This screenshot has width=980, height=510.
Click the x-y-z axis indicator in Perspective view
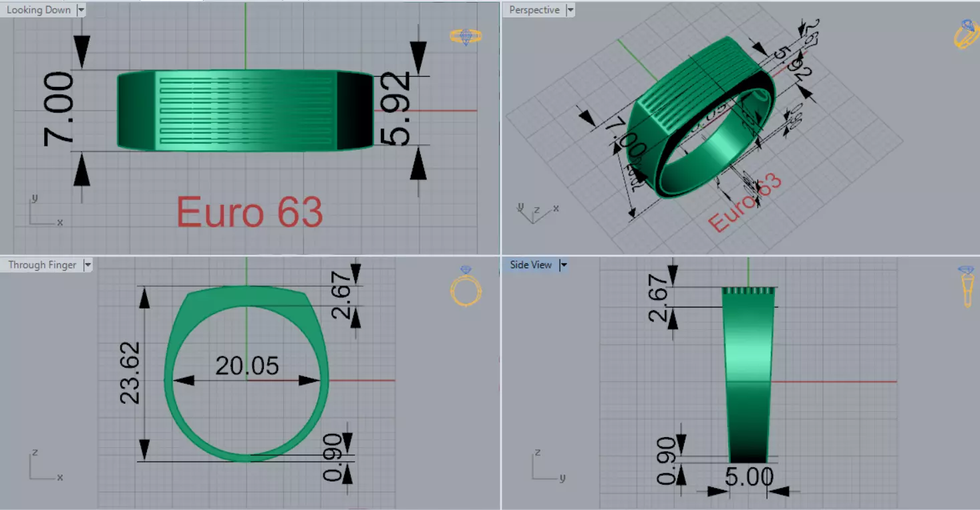pos(538,211)
